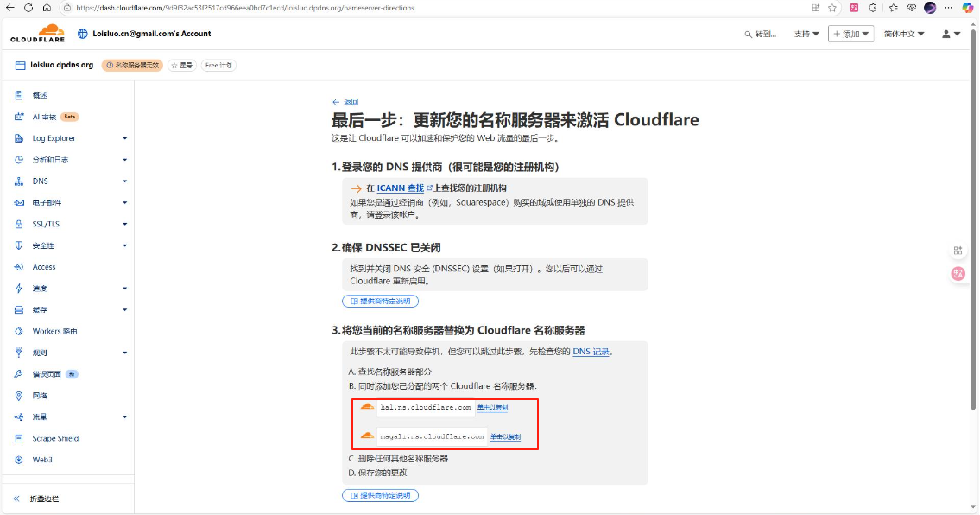
Task: Expand the Log Explorer submenu arrow
Action: point(124,138)
